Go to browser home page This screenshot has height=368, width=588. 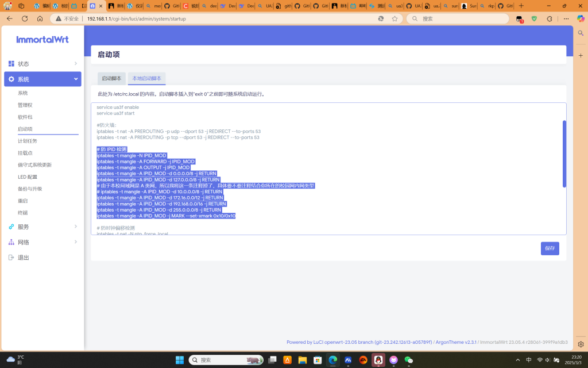(40, 18)
